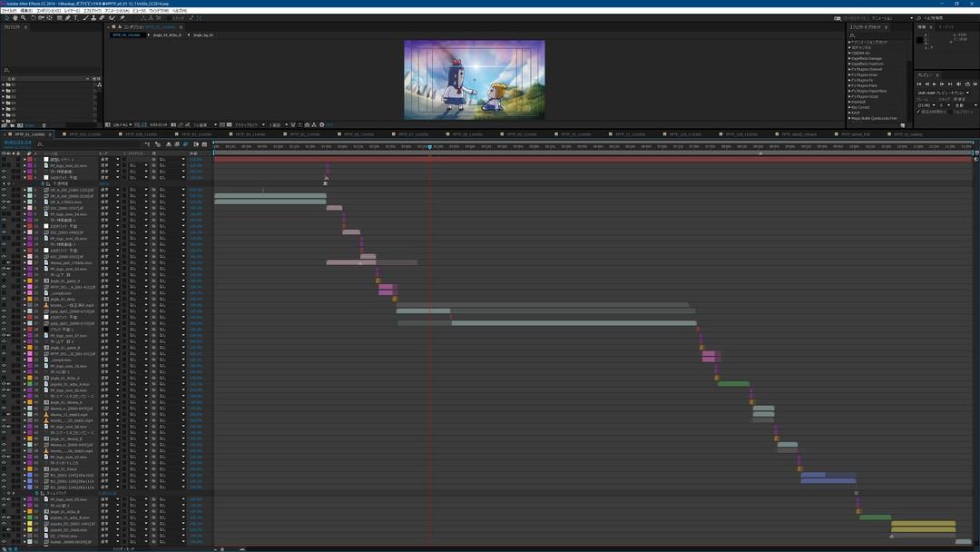Screen dimensions: 980x552
Task: Select the Rectangle shape tool
Action: [x=59, y=18]
